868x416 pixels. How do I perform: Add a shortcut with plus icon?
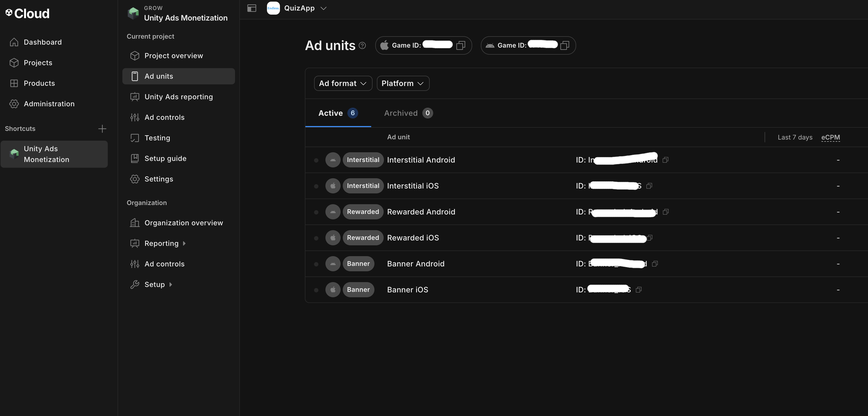tap(102, 128)
